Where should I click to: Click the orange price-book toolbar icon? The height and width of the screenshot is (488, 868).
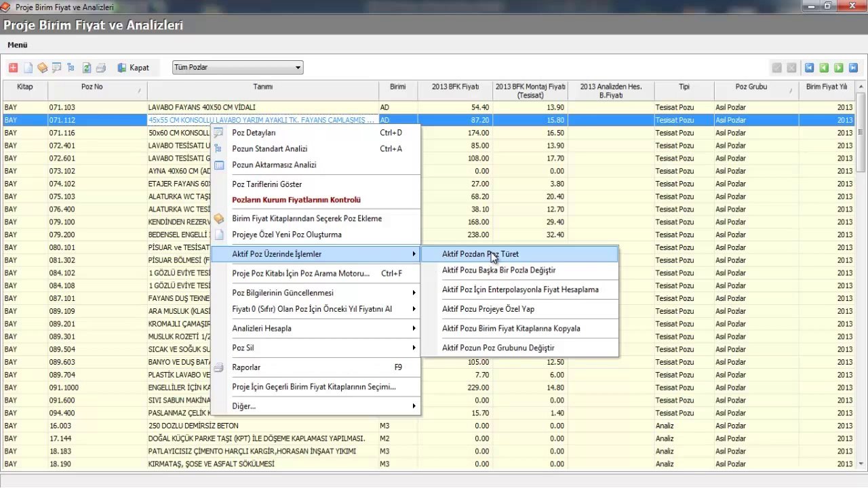(x=42, y=68)
